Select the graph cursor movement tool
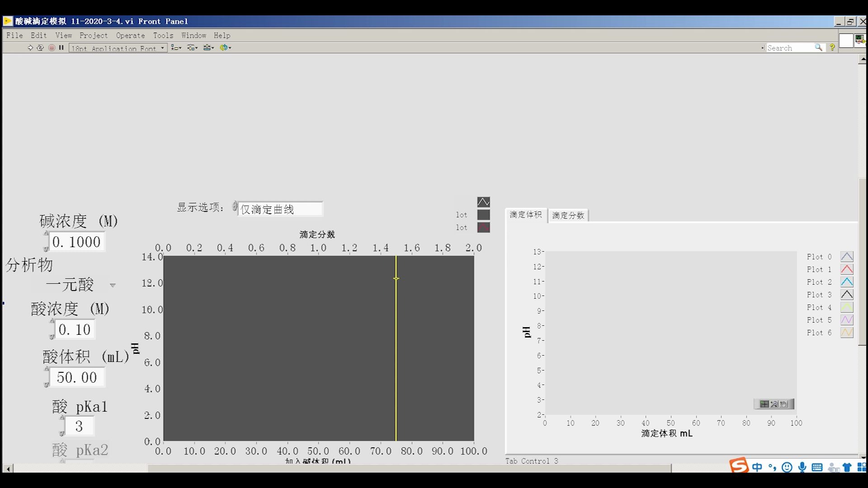 click(x=764, y=404)
